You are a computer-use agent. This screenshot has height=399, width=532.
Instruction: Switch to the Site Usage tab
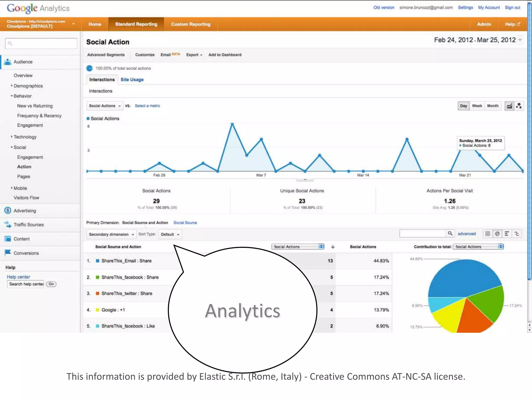click(132, 79)
